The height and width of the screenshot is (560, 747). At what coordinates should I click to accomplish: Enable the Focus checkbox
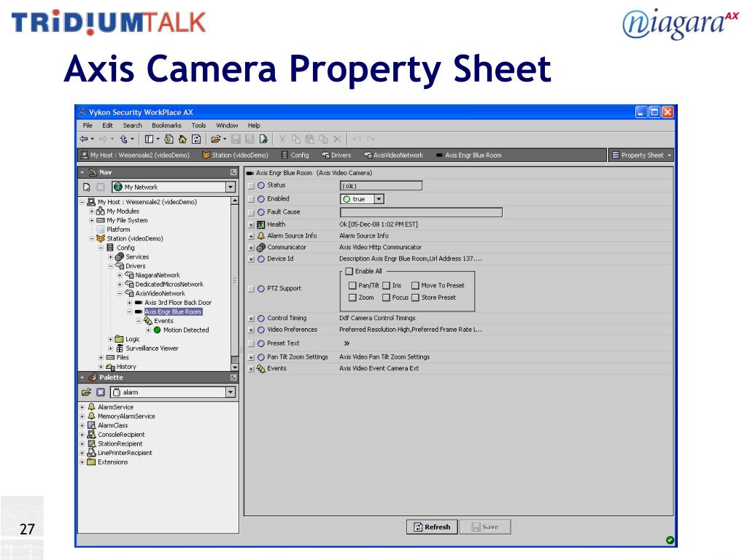point(387,297)
